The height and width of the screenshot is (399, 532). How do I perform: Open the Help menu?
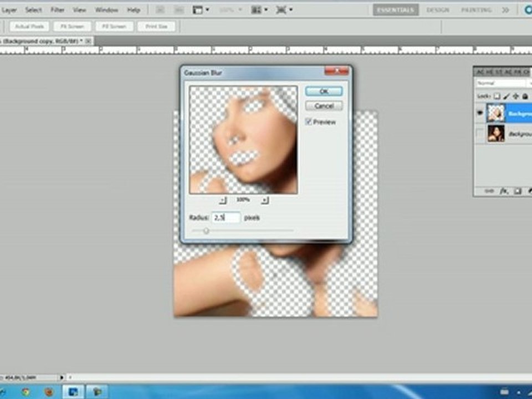134,10
